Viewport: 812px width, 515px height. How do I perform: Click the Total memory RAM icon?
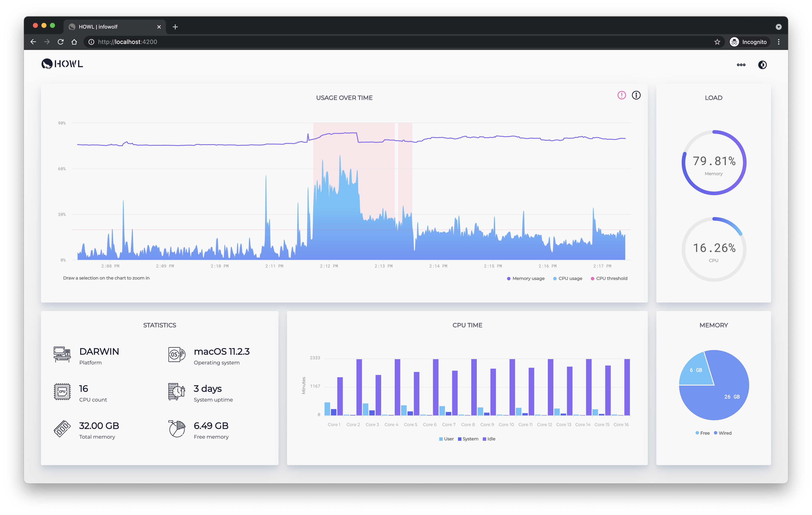tap(62, 429)
